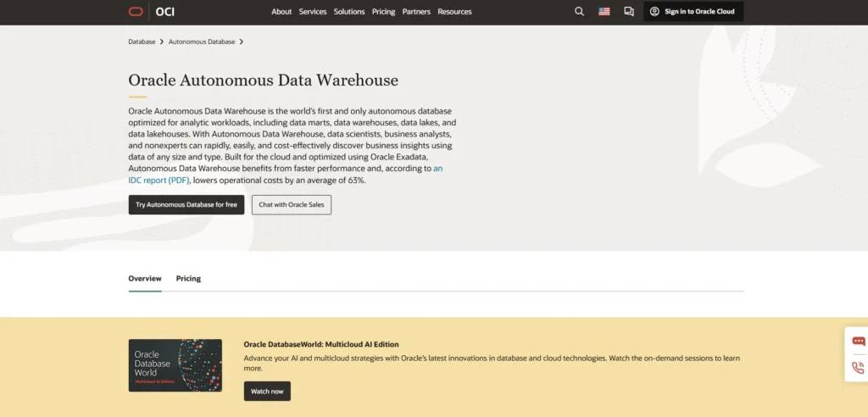Click the user profile icon in Sign in
Viewport: 868px width, 417px height.
[654, 12]
